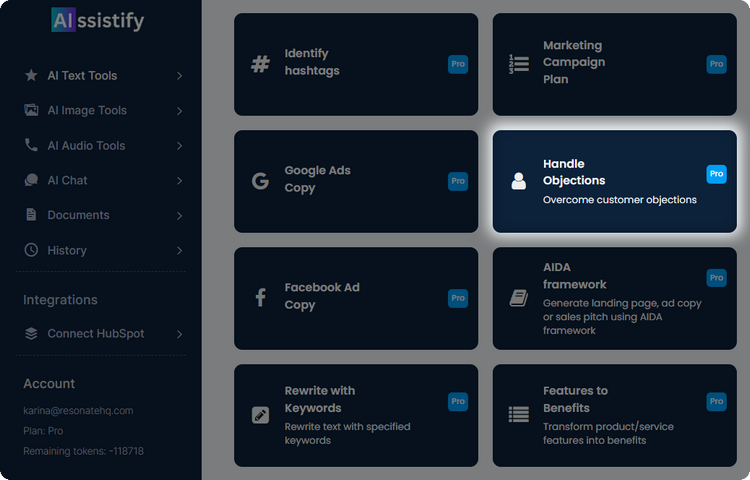Click the hashtag icon on Identify hashtags card
Image resolution: width=750 pixels, height=480 pixels.
pyautogui.click(x=260, y=64)
